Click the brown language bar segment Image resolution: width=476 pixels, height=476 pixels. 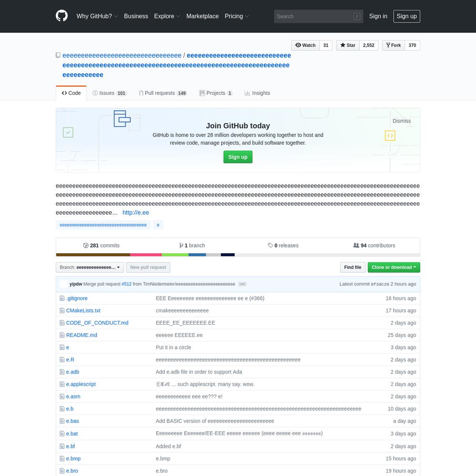click(x=93, y=255)
